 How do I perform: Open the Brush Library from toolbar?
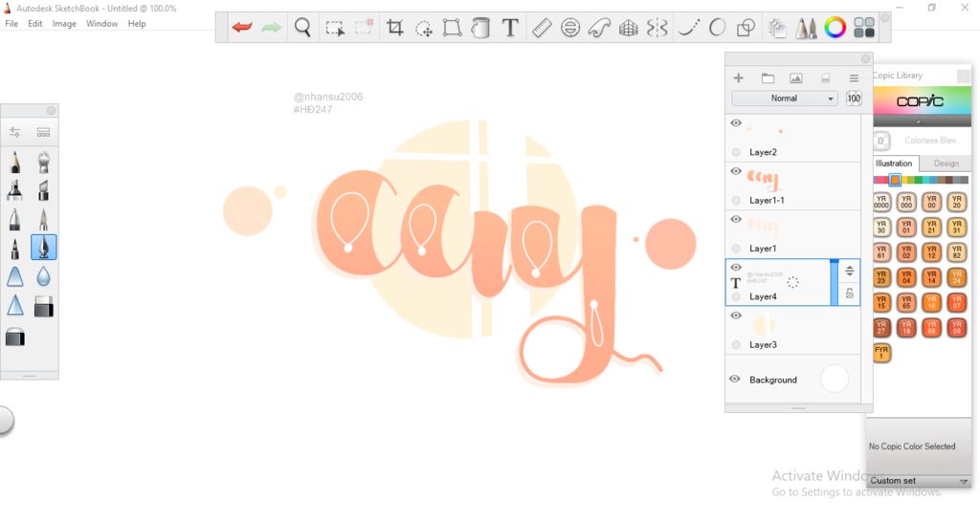pos(806,28)
